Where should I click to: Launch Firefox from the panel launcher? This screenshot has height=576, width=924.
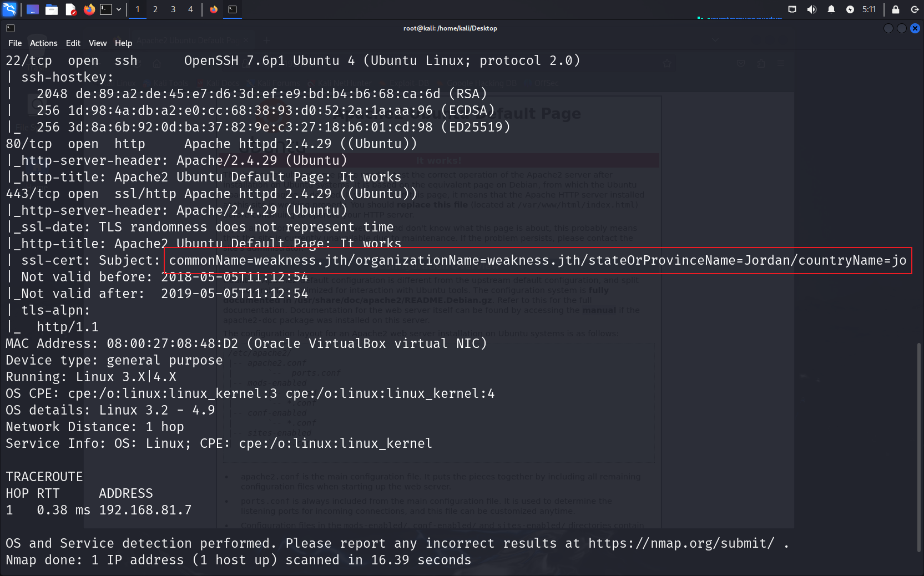pos(89,9)
